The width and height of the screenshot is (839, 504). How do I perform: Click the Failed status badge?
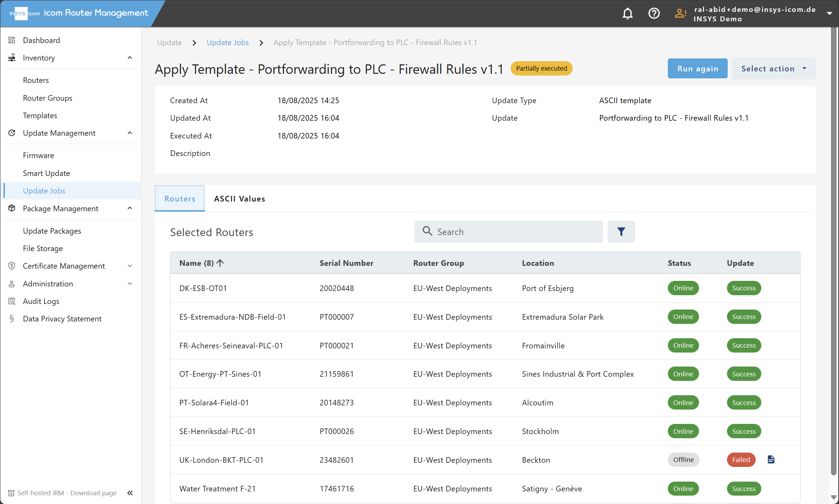tap(741, 460)
